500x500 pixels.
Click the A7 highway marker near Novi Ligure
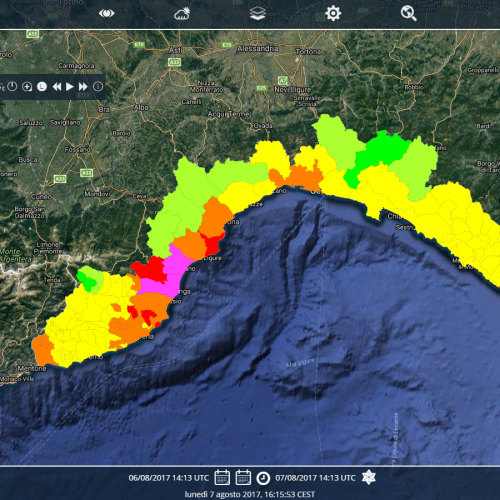(x=283, y=80)
